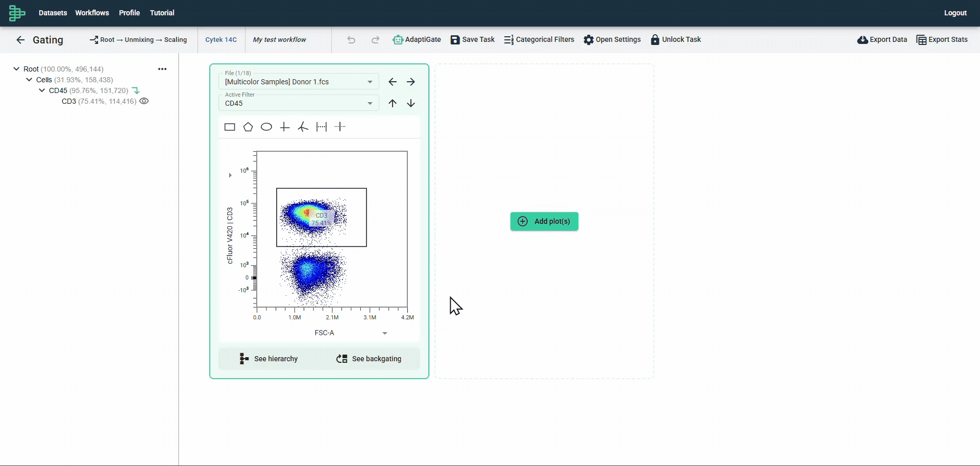Move down to the child filter
980x466 pixels.
tap(411, 103)
